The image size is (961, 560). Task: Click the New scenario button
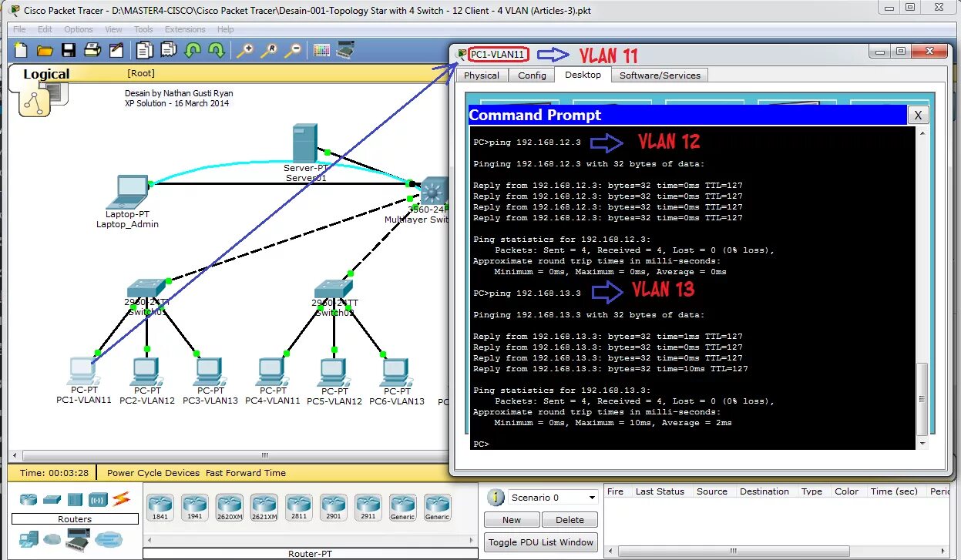(x=512, y=520)
